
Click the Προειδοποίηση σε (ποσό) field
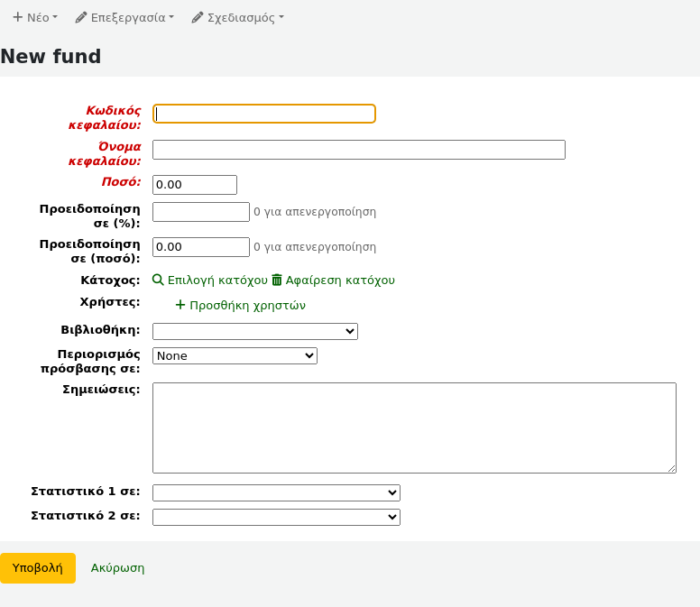201,247
